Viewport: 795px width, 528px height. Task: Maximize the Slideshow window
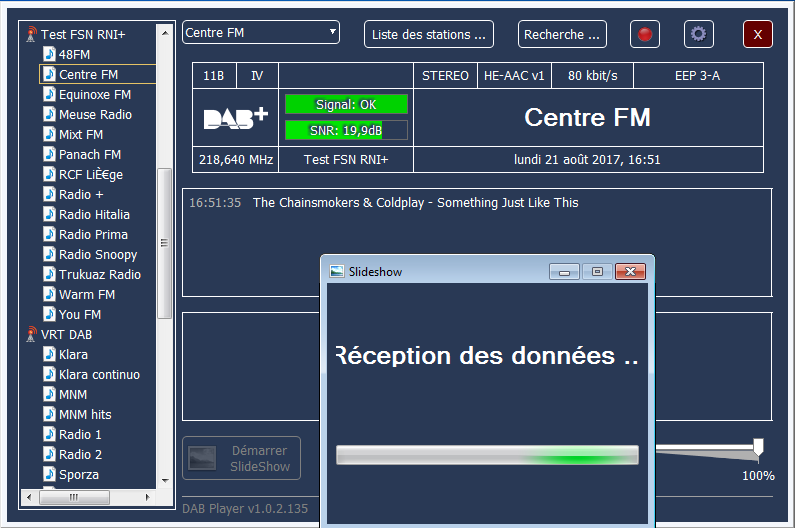pos(597,272)
